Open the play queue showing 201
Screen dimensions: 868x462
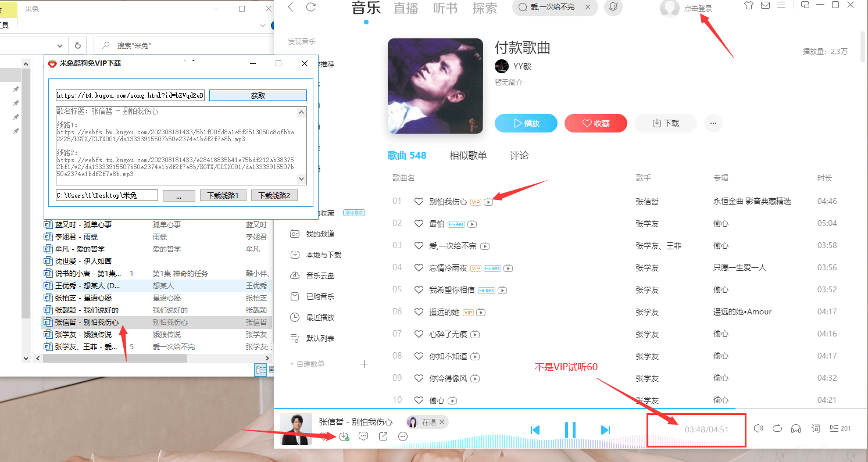coord(840,428)
